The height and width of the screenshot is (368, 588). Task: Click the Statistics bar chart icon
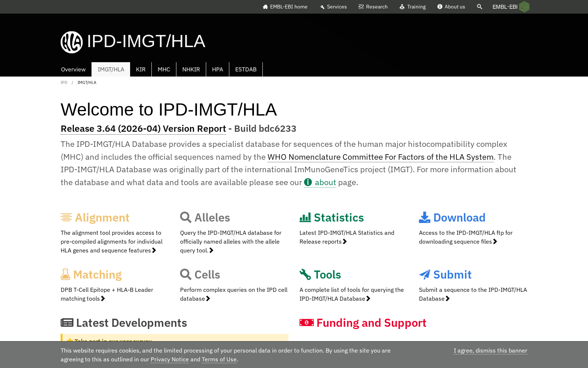(305, 217)
